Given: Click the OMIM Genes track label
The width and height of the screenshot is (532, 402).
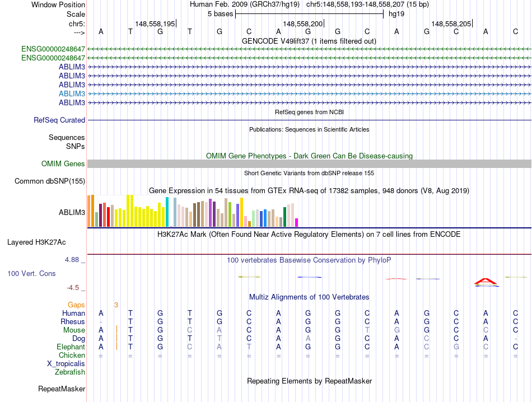Looking at the screenshot, I should 63,164.
